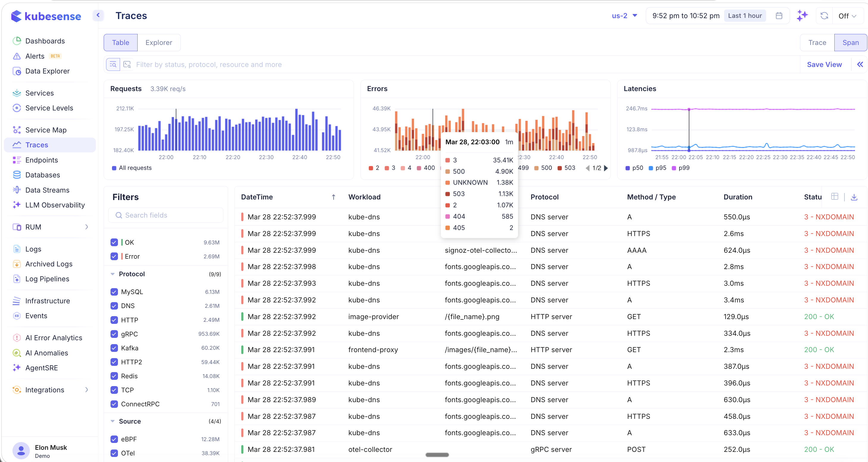
Task: Click the refresh icon
Action: coord(824,16)
